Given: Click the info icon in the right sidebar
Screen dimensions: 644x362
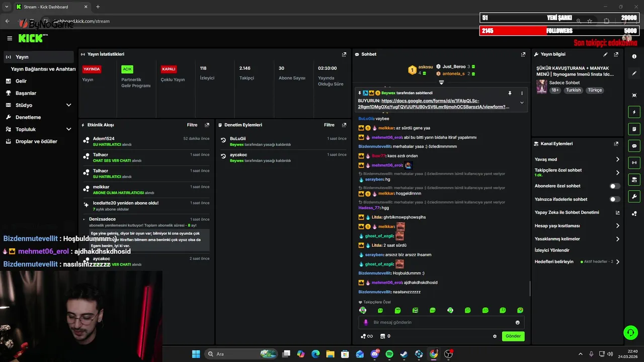Looking at the screenshot, I should (x=634, y=57).
